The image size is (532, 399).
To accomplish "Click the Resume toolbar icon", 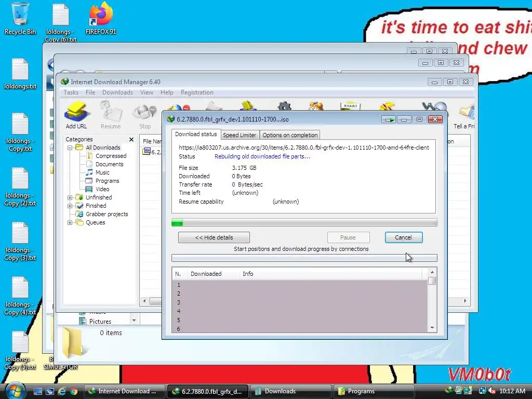I will 111,115.
